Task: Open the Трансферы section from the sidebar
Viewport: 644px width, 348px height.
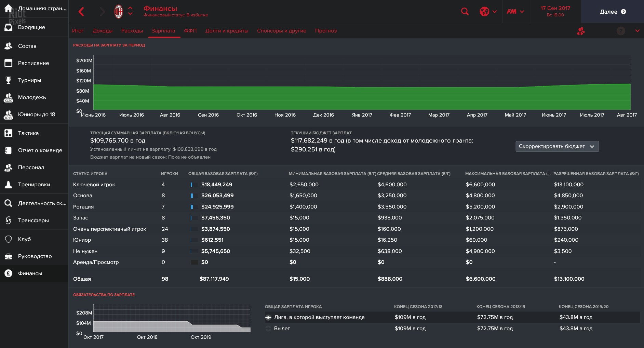Action: (x=9, y=220)
